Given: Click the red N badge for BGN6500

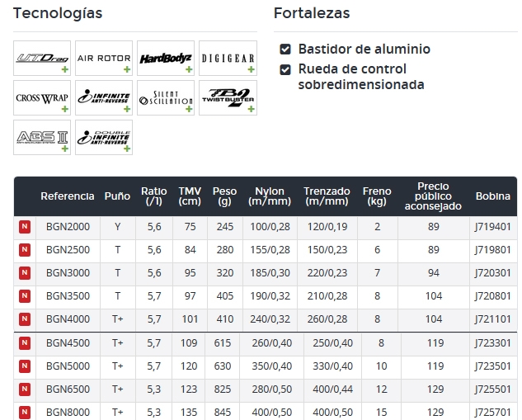Looking at the screenshot, I should click(x=25, y=389).
